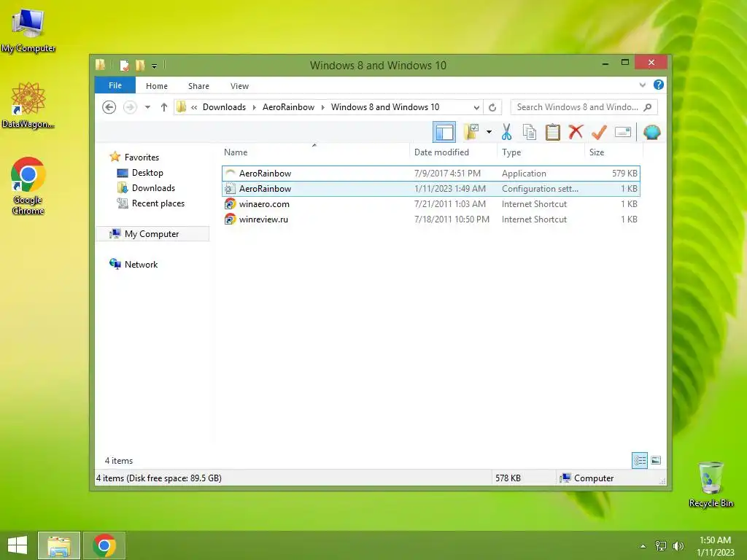Select My Computer in navigation pane

152,234
